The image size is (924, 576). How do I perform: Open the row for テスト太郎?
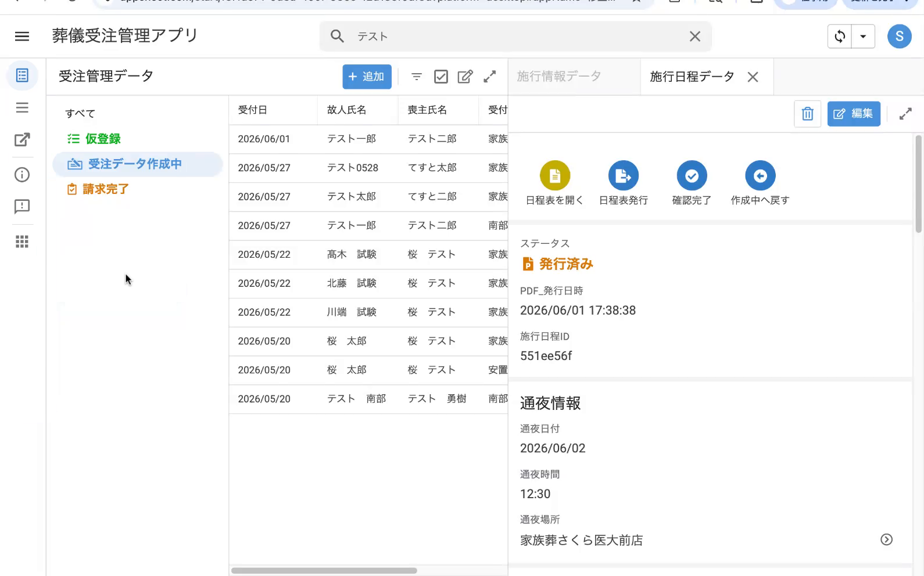coord(368,197)
